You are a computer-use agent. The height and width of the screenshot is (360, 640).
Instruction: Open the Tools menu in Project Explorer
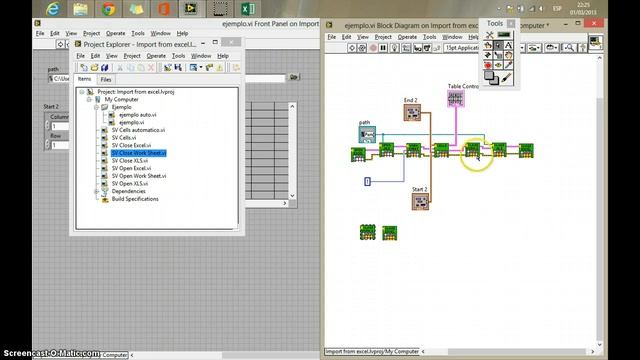(x=178, y=56)
